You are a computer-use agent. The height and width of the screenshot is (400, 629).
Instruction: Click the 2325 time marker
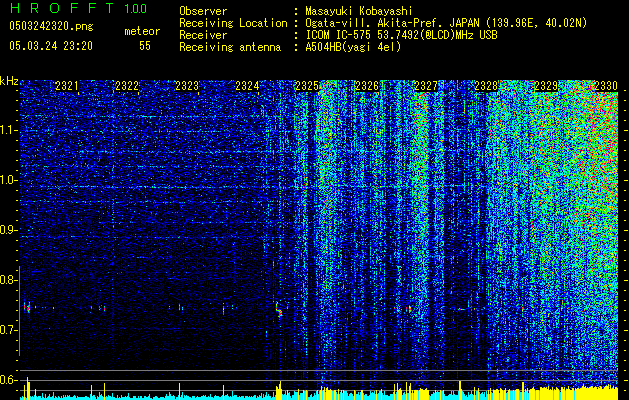tap(307, 86)
